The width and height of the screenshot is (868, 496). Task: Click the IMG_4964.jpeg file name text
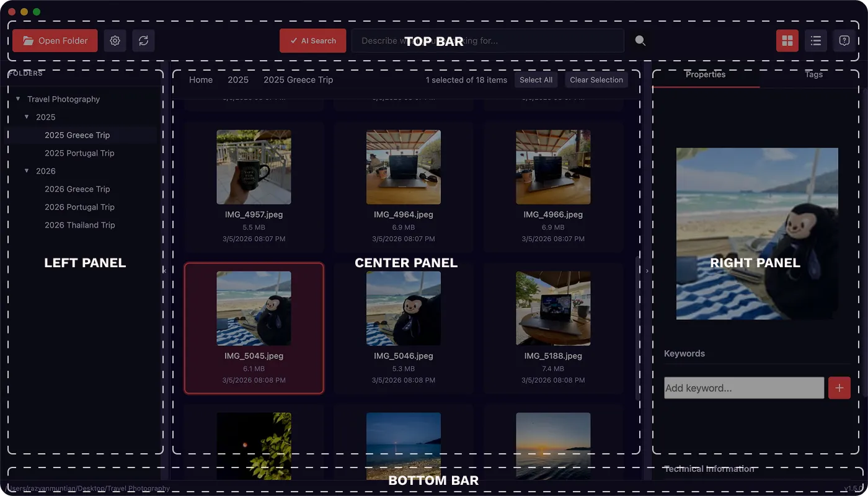point(404,215)
